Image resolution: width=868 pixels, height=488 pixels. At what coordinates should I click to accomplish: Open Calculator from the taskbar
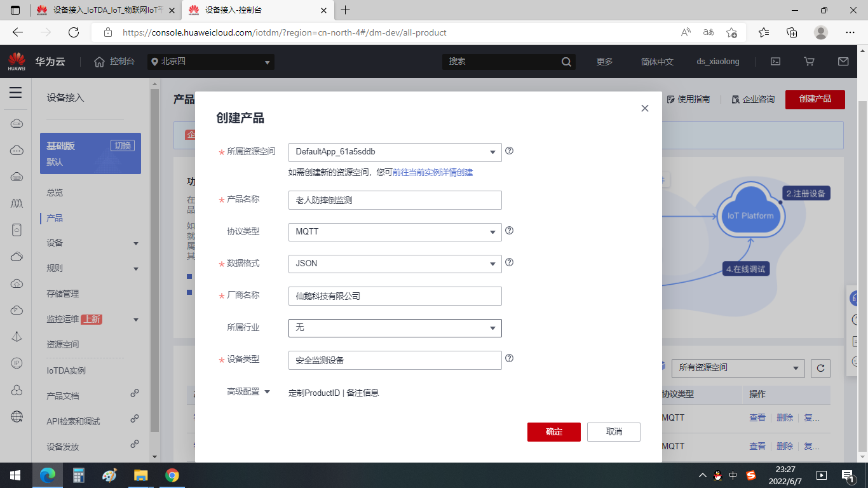coord(79,475)
